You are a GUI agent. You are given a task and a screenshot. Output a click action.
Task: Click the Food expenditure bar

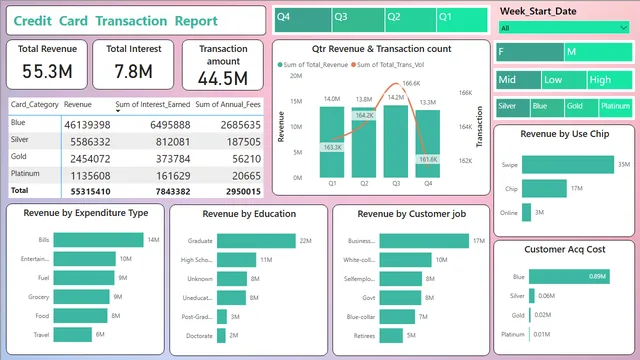(x=80, y=316)
